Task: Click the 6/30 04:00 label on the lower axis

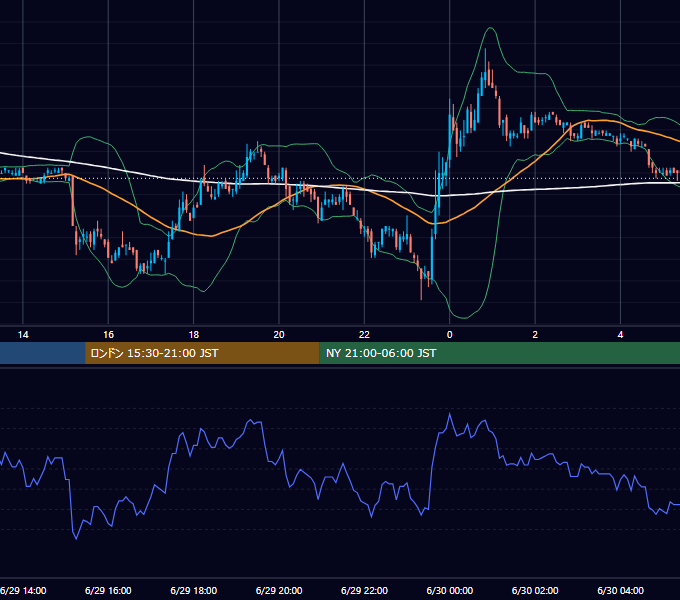Action: click(621, 590)
